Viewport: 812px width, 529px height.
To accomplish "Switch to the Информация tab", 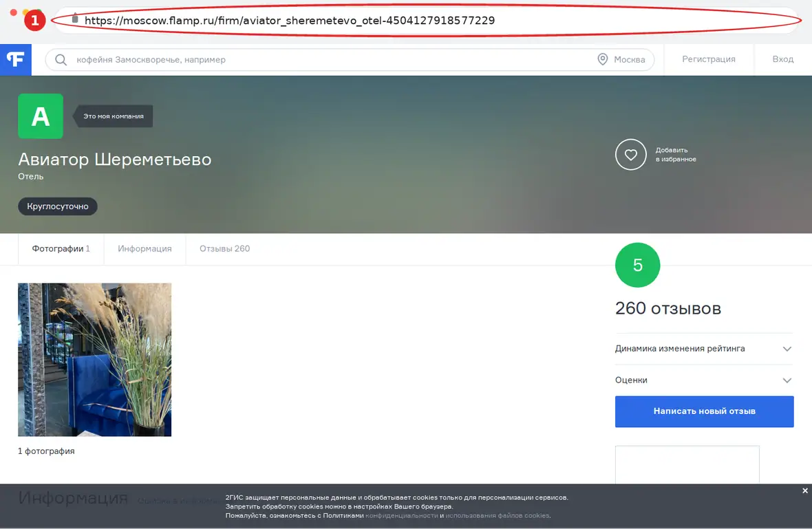I will [145, 249].
